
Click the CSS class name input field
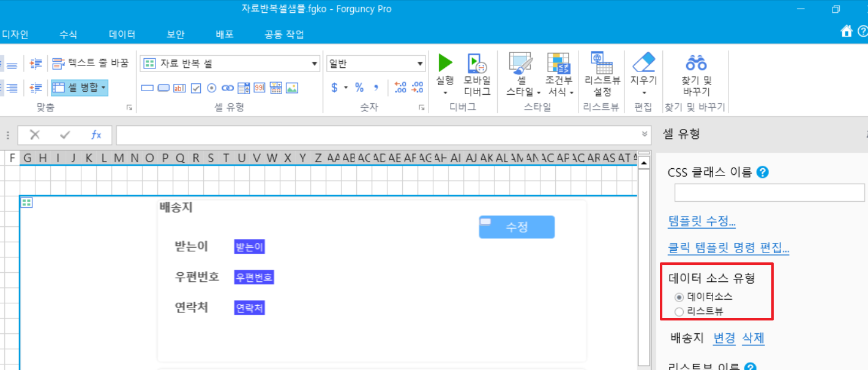pos(769,193)
